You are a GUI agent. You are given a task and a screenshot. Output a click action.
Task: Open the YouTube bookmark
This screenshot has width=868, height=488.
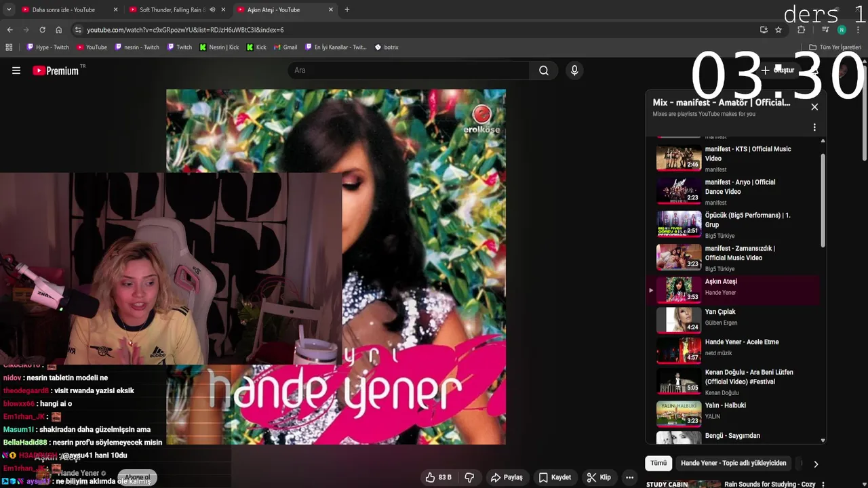(x=92, y=47)
